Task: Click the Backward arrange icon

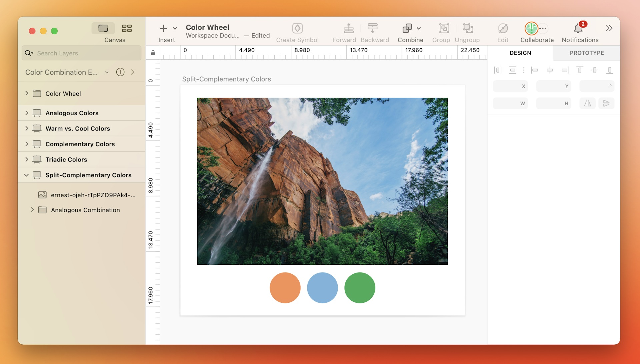Action: pos(372,28)
